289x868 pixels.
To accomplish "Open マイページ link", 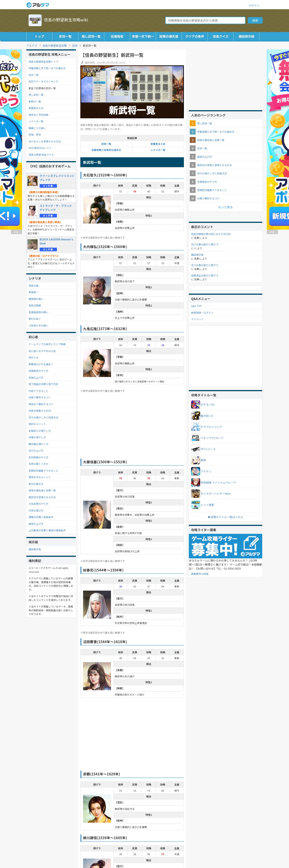I will pos(197,319).
